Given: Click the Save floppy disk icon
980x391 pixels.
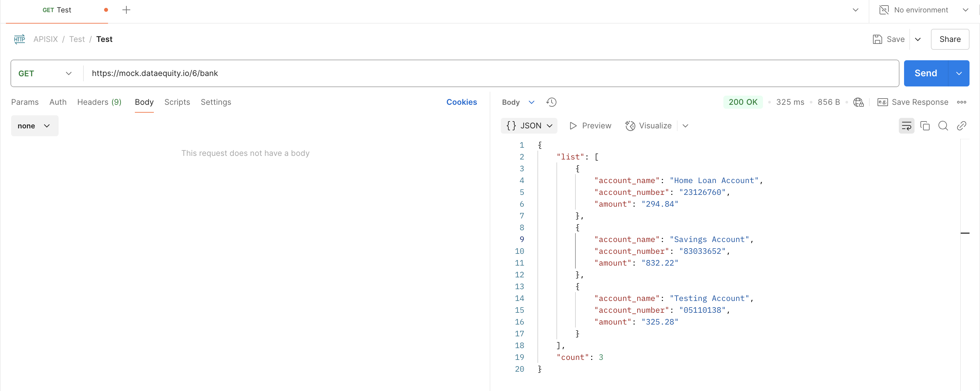Looking at the screenshot, I should point(877,39).
